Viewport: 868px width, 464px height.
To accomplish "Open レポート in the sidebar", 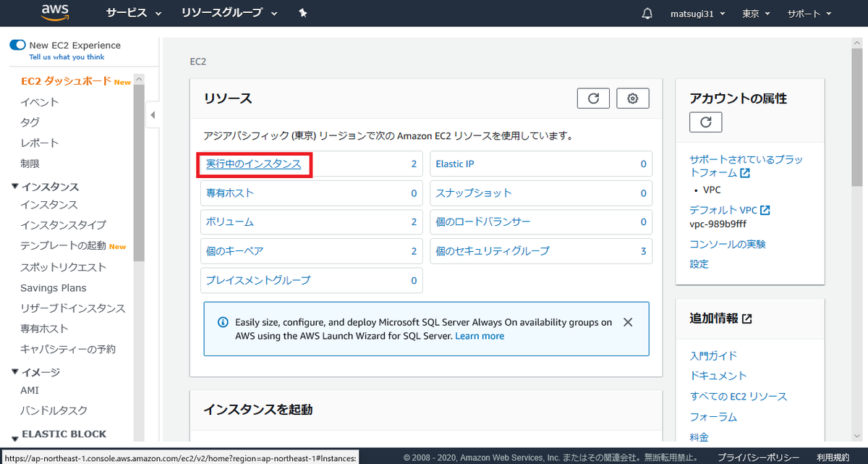I will (40, 143).
